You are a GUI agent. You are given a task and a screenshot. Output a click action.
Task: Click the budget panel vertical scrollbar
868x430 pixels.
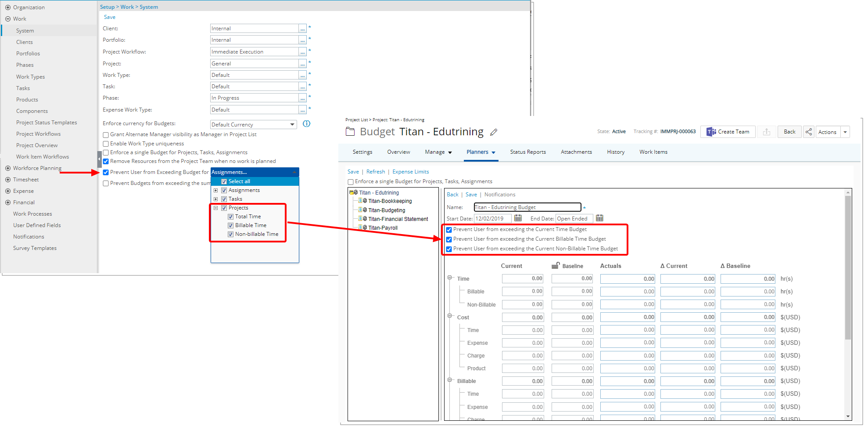click(x=848, y=268)
